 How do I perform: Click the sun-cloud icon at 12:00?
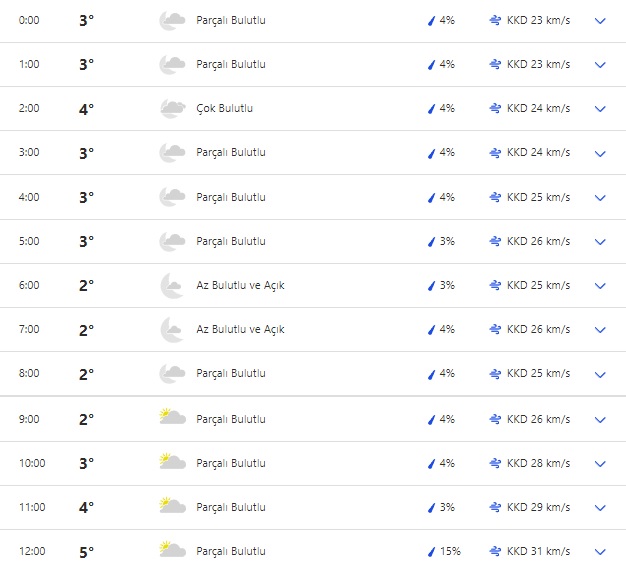(x=172, y=550)
